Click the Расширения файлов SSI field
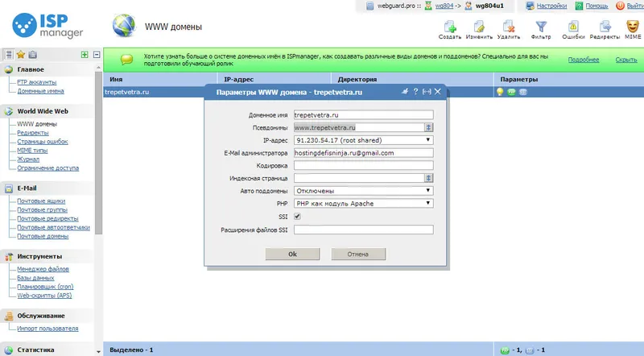Screen dimensions: 644x356 click(364, 230)
